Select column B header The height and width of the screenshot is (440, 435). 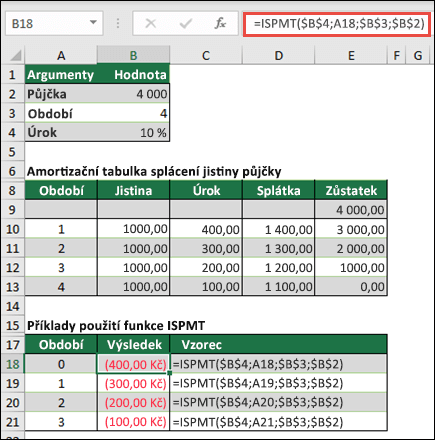pos(133,55)
